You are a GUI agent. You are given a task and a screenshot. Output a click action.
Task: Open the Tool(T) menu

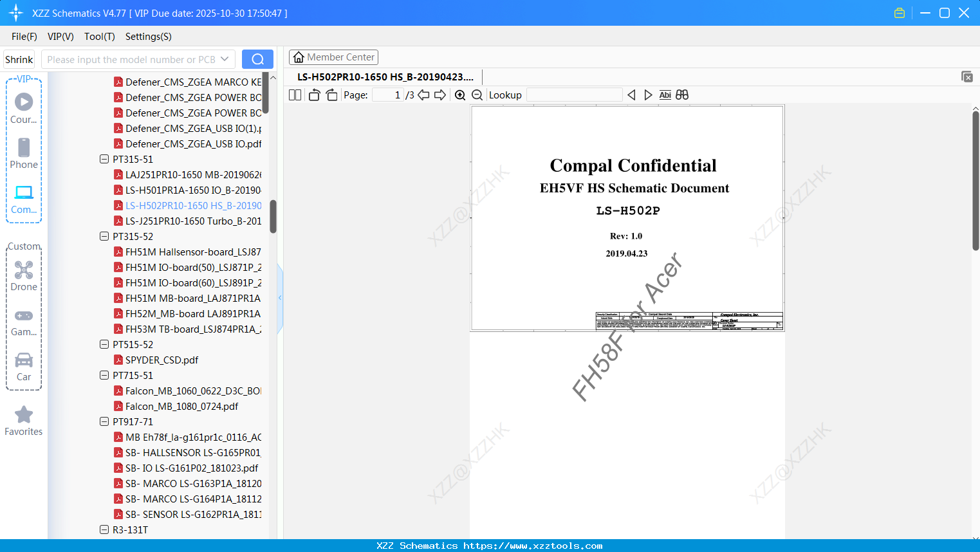pos(100,37)
